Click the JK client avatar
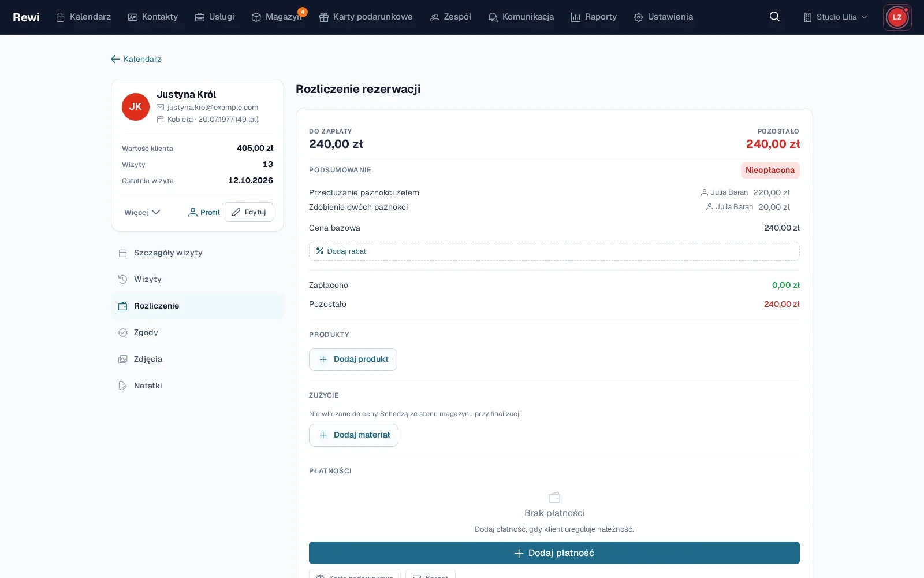Screen dimensions: 924x578 tap(136, 107)
